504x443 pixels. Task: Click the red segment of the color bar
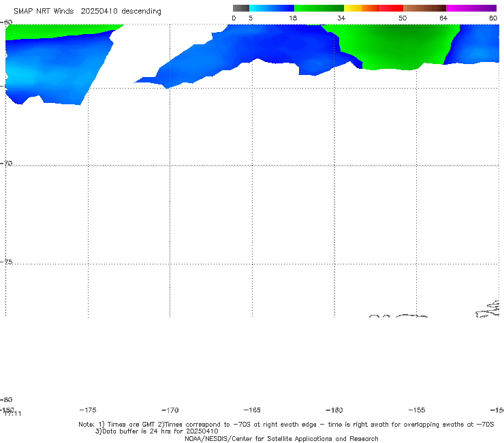pos(391,8)
